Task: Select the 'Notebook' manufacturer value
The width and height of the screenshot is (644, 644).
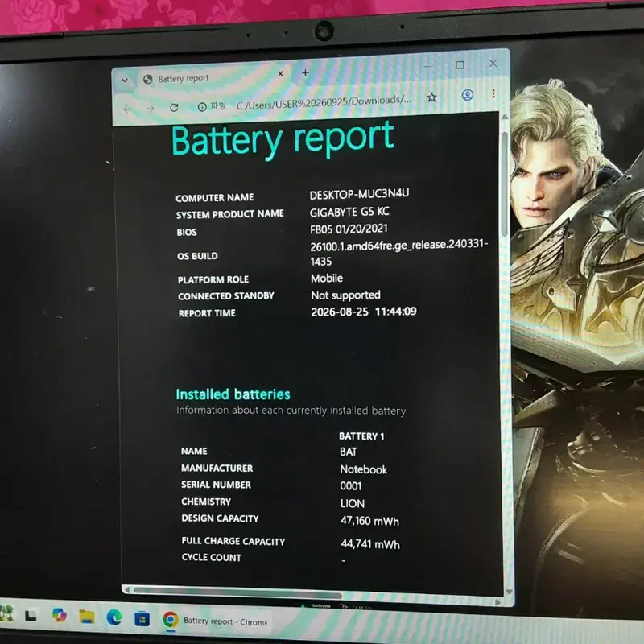Action: [364, 469]
